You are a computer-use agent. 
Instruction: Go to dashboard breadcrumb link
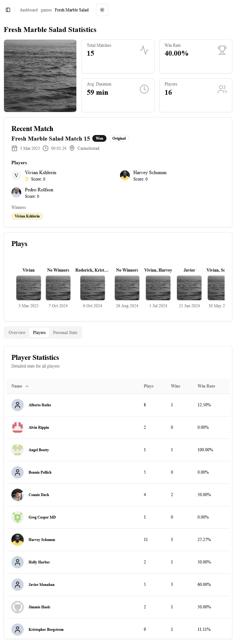click(29, 10)
